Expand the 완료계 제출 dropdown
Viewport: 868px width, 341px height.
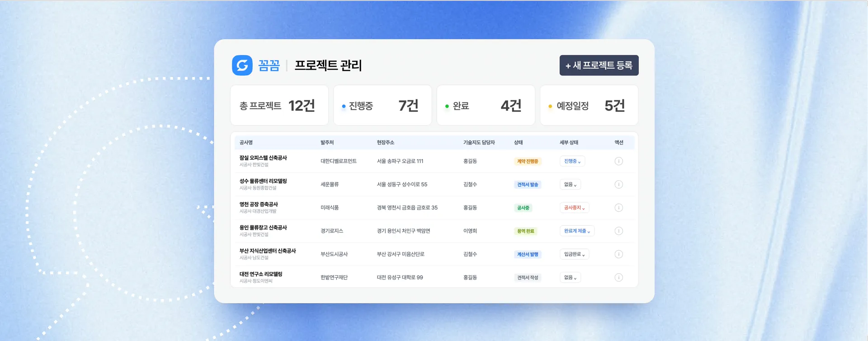577,231
